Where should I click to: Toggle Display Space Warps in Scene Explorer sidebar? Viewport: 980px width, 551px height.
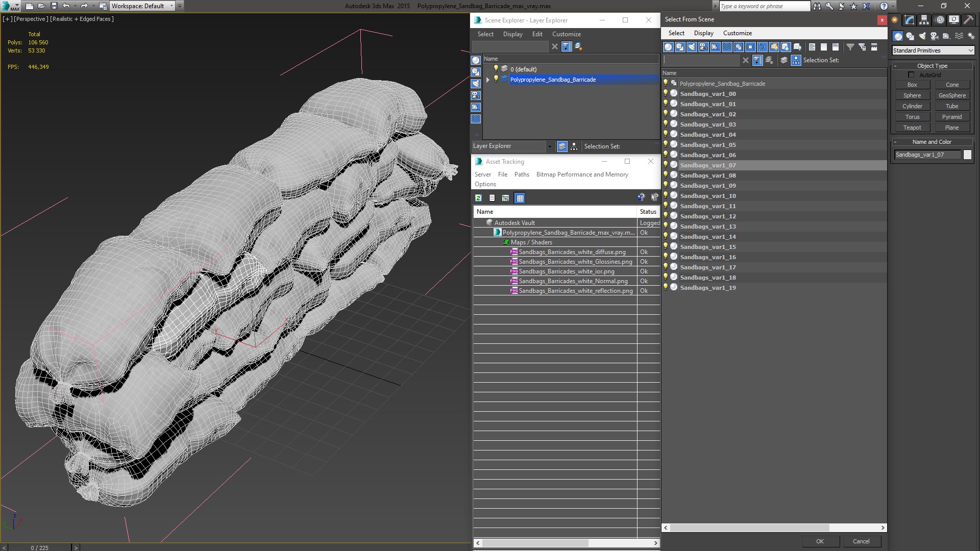coord(476,119)
